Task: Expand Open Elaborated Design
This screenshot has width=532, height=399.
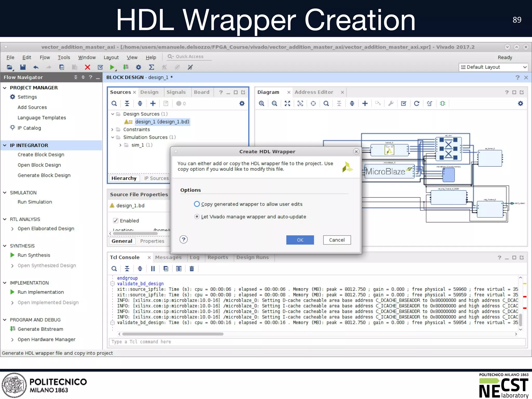Action: point(12,229)
